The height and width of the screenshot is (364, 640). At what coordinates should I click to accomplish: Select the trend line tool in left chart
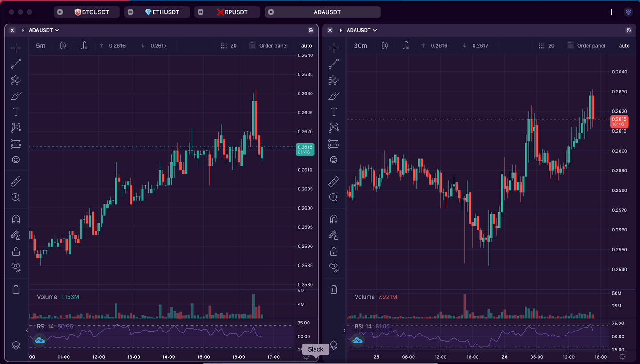pos(16,64)
